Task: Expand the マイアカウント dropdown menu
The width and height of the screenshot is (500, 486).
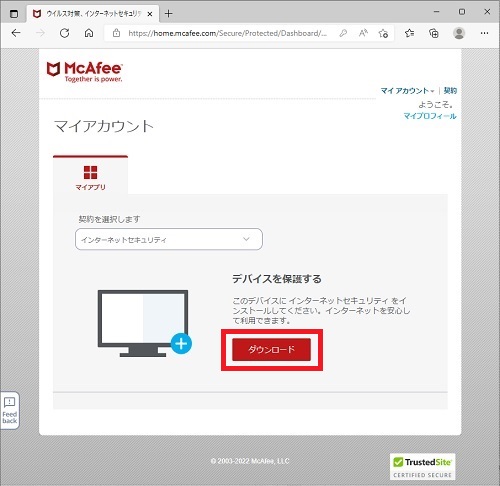Action: (x=407, y=91)
